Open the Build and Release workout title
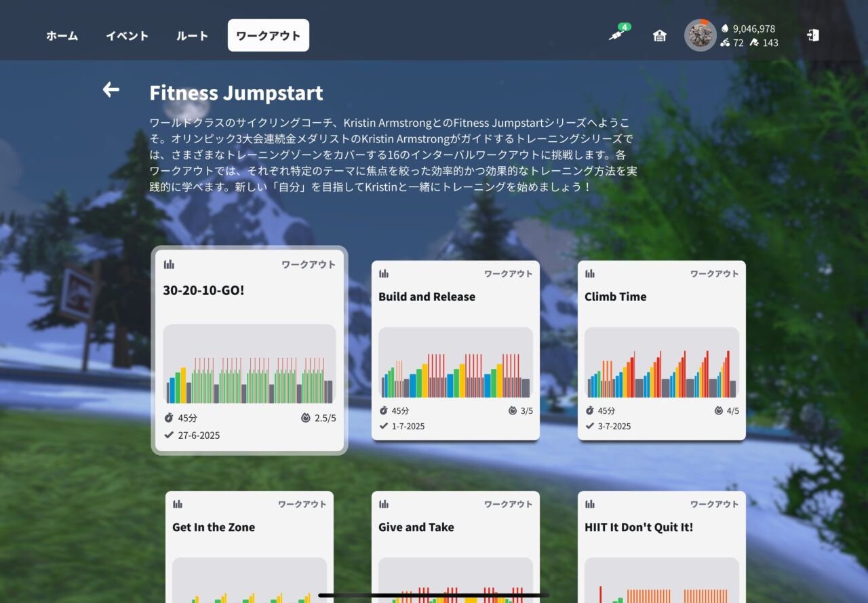The width and height of the screenshot is (868, 603). (x=427, y=296)
